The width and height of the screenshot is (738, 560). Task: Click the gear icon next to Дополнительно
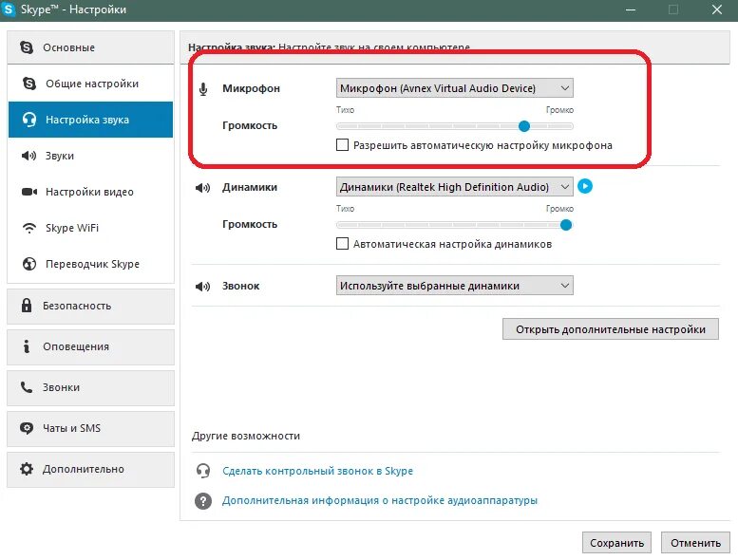click(27, 469)
